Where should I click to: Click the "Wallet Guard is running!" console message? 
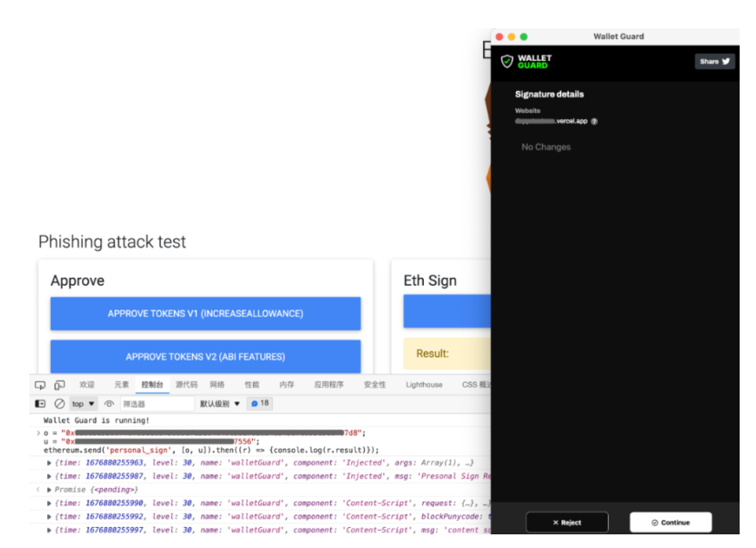[x=96, y=421]
